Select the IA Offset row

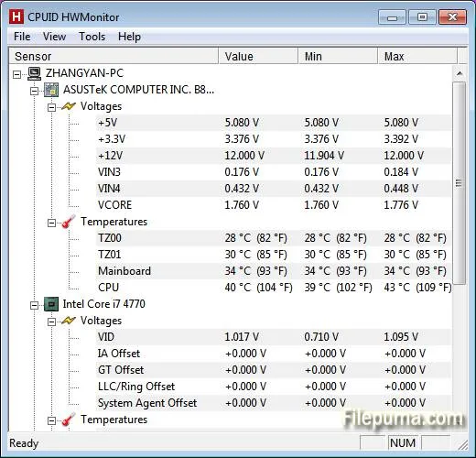point(274,354)
